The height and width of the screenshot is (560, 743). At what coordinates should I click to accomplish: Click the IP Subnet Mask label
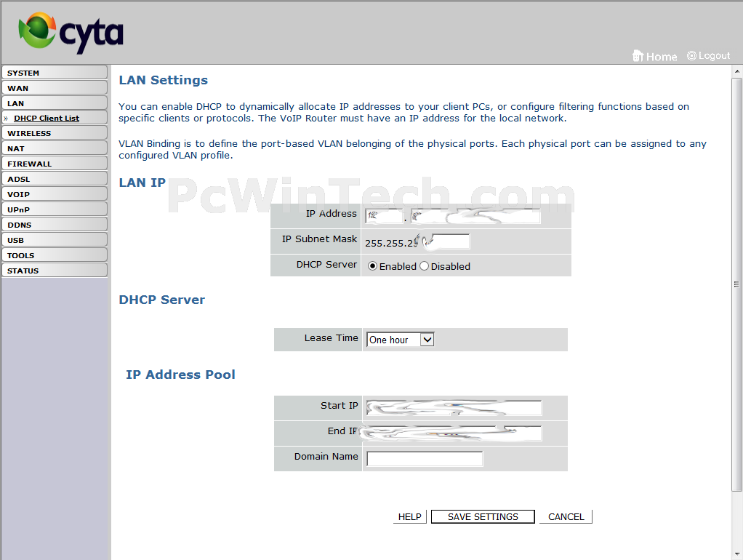[x=319, y=239]
